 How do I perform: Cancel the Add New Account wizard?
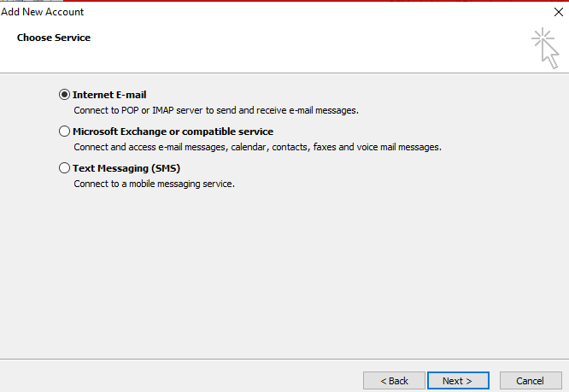[x=531, y=381]
